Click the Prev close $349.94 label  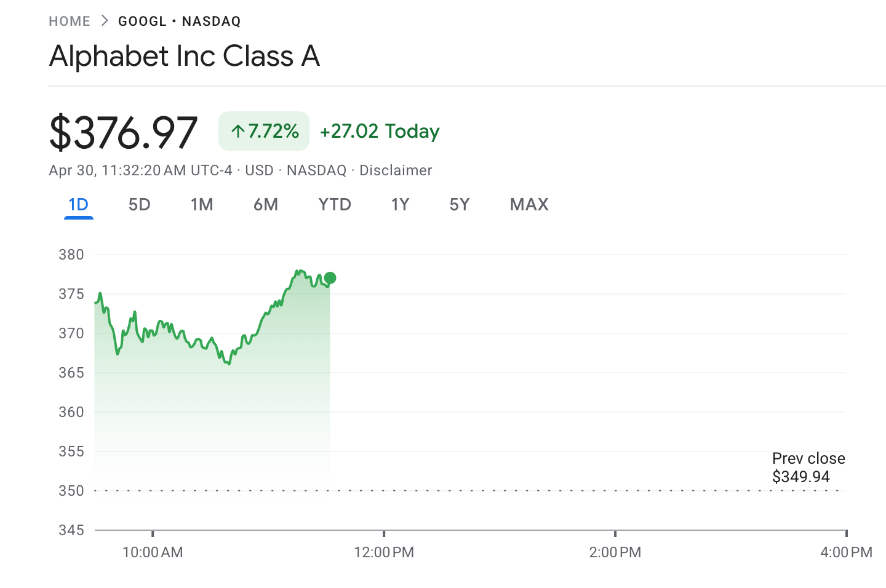pos(808,467)
